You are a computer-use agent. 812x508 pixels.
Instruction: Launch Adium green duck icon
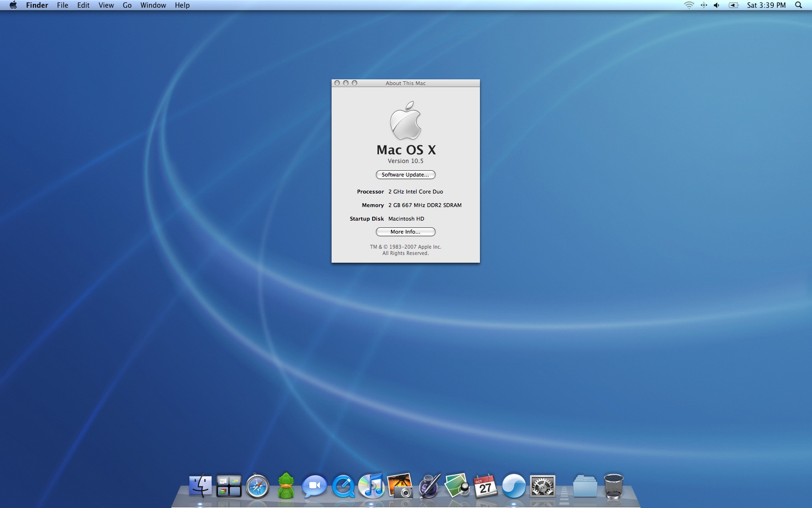(286, 486)
